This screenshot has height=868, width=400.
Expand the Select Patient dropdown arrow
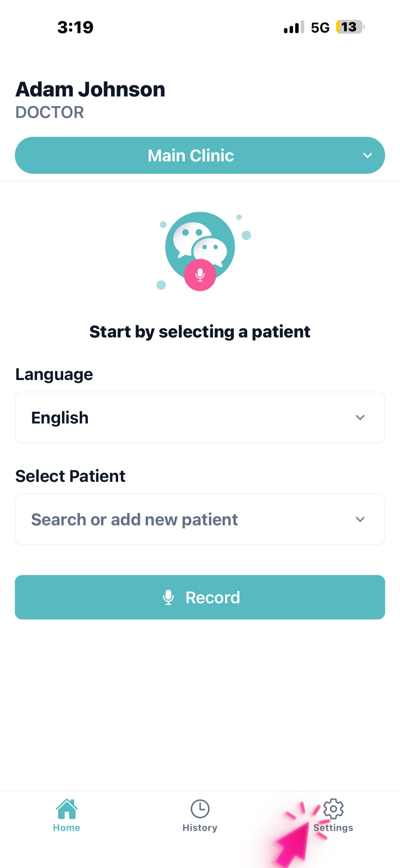point(360,520)
